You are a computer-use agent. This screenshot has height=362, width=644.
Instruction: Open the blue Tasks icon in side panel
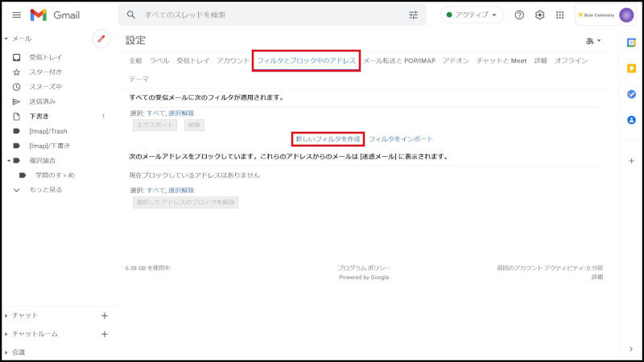click(632, 94)
